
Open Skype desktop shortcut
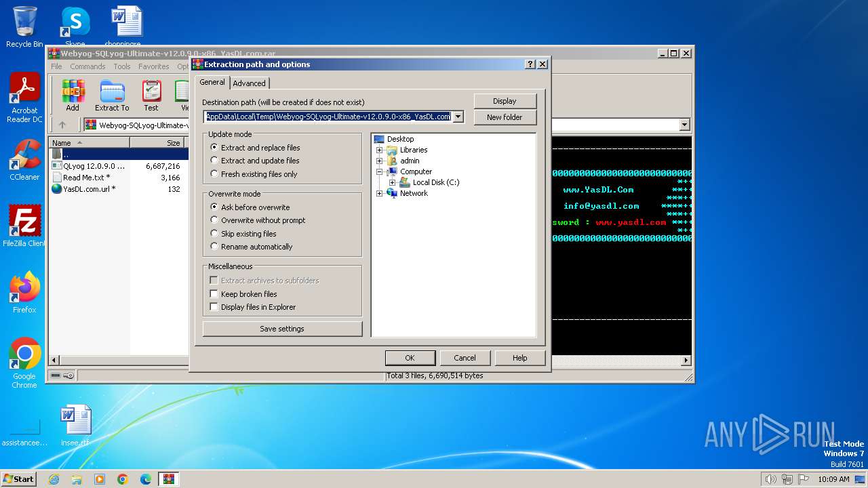[x=75, y=26]
